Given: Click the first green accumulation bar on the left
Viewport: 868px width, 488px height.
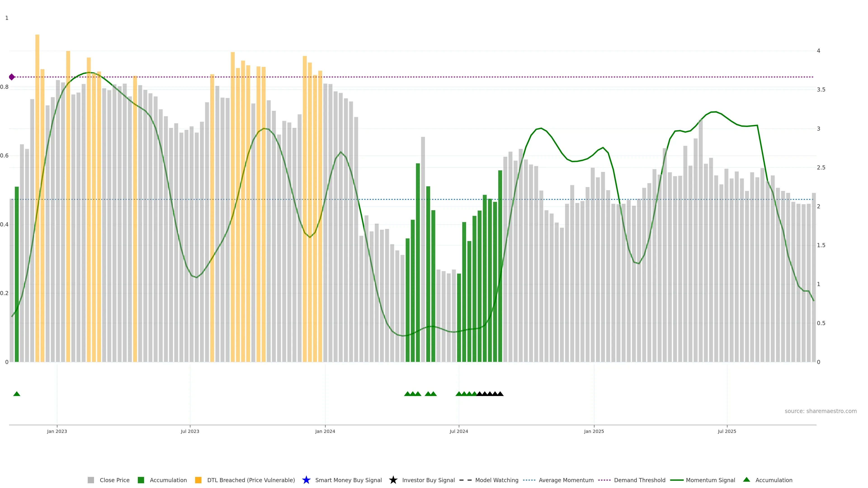Looking at the screenshot, I should [17, 270].
